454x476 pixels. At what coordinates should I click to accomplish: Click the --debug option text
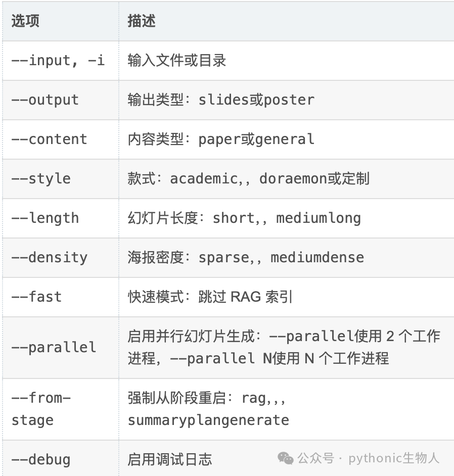coord(41,459)
